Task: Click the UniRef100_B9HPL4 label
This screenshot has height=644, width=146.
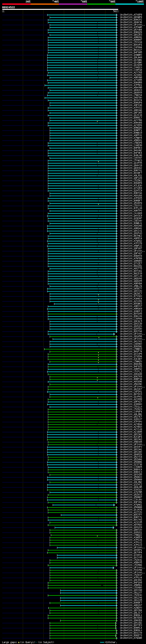Action: pos(131,628)
